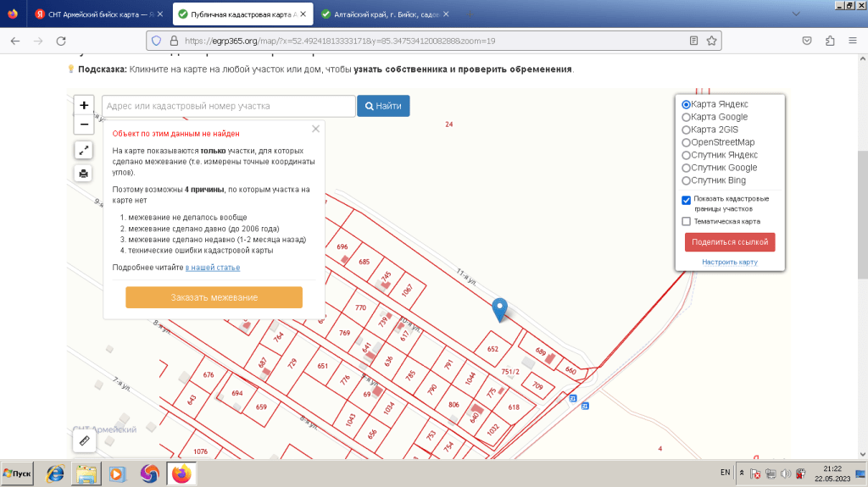Close the object not found popup
Viewport: 868px width, 487px height.
point(315,129)
